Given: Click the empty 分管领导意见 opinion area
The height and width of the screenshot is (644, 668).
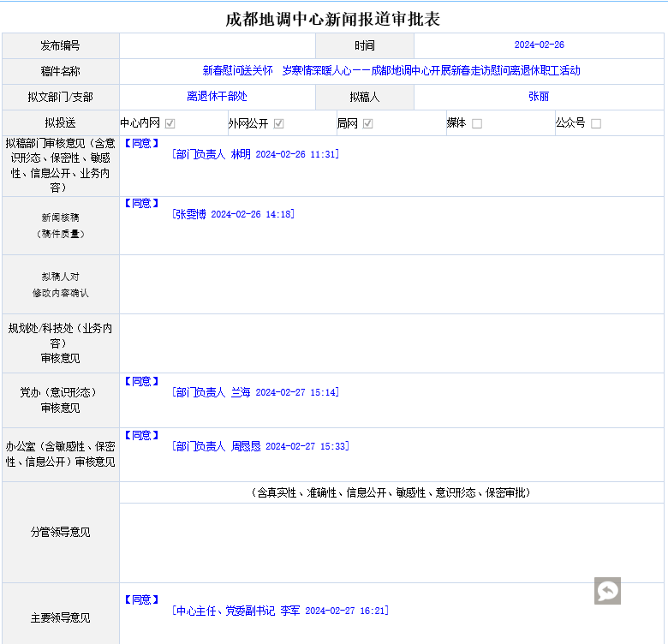Looking at the screenshot, I should pyautogui.click(x=391, y=542).
